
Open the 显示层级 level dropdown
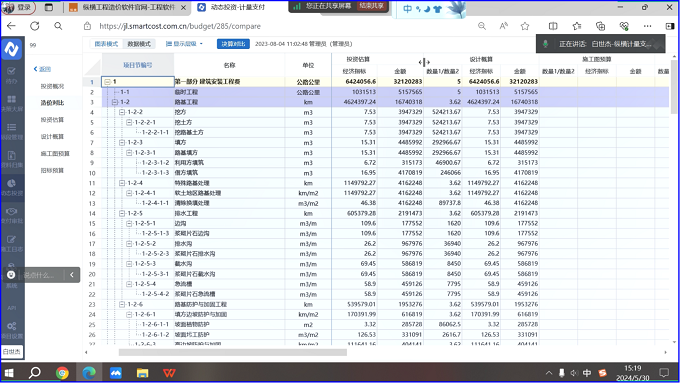click(184, 44)
